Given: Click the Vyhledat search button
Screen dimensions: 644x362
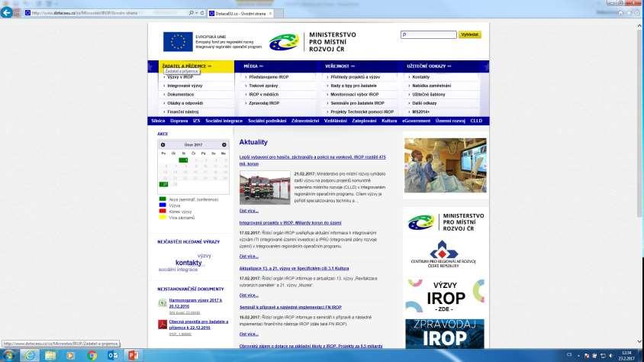Looking at the screenshot, I should point(469,35).
